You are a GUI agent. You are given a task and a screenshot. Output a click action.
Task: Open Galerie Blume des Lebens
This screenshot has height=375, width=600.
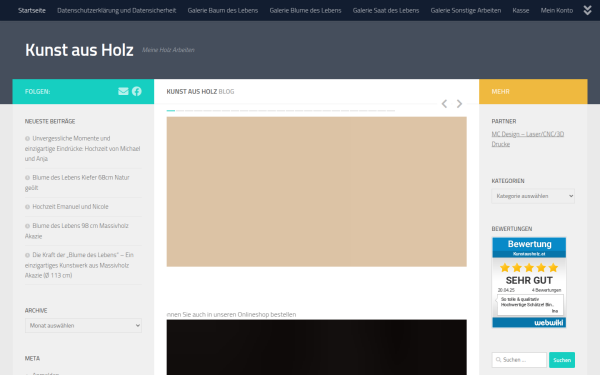coord(305,10)
